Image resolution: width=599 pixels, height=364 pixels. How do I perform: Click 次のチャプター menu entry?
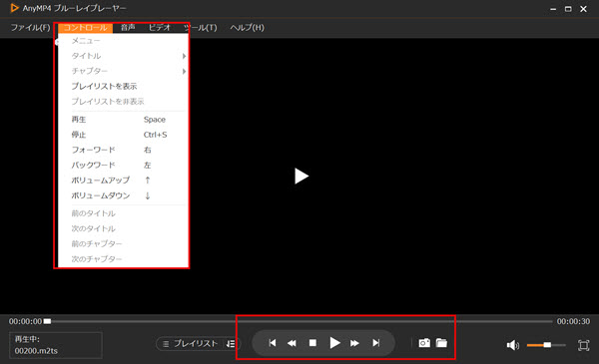tap(123, 259)
